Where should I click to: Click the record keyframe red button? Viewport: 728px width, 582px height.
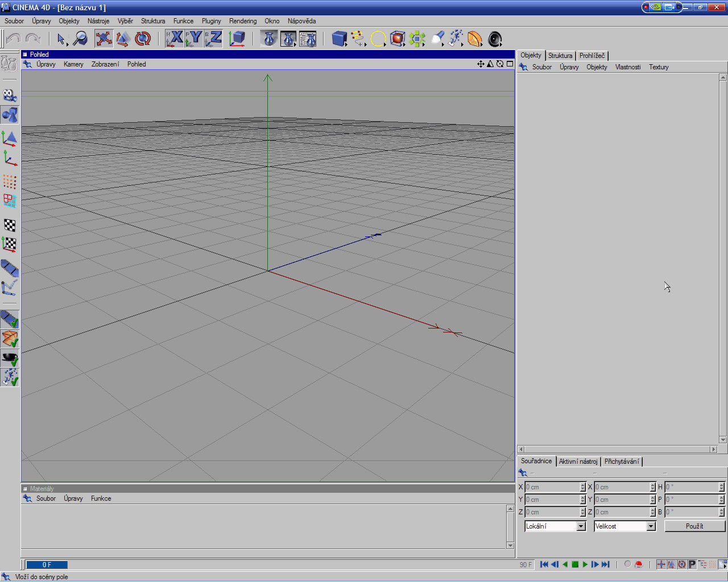pyautogui.click(x=639, y=564)
